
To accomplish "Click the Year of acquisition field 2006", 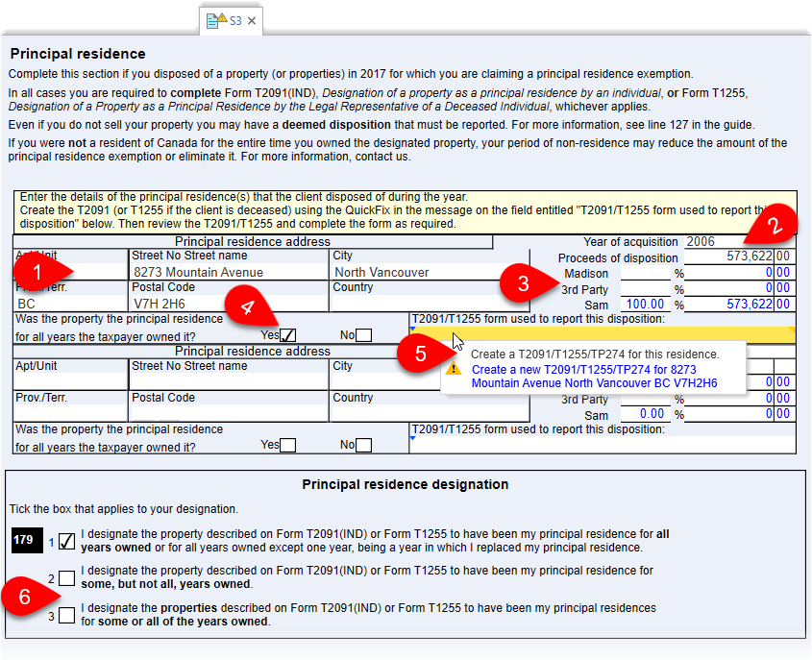I will [740, 242].
